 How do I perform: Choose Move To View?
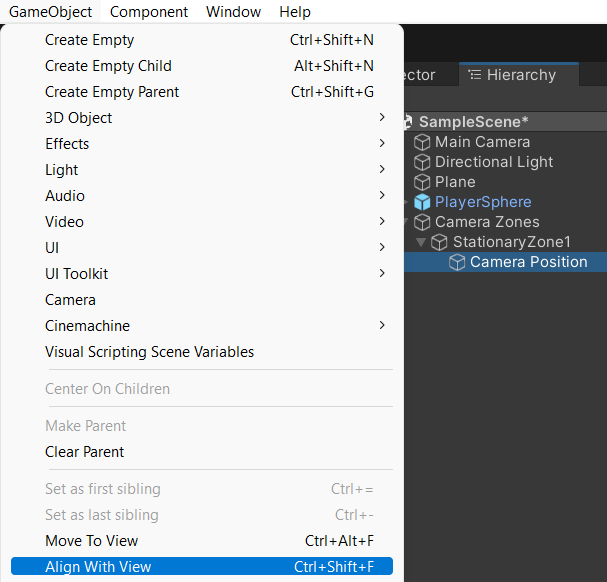(202, 541)
